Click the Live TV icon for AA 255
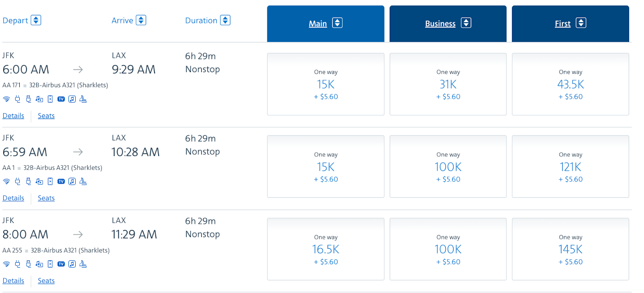 61,264
